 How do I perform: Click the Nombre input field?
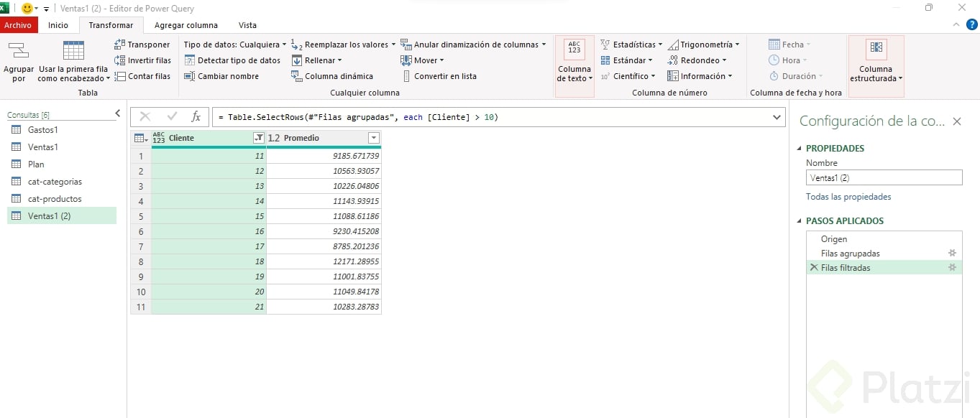coord(884,177)
